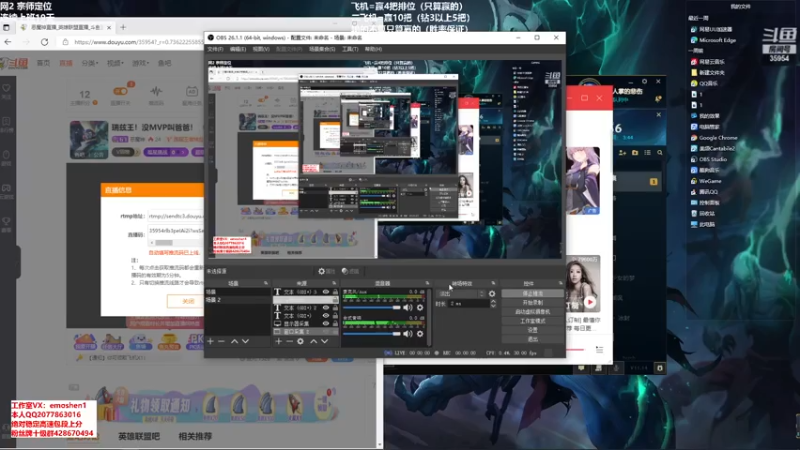Adjust the 麦克风/Aux volume slider
This screenshot has width=800, height=450.
[372, 308]
